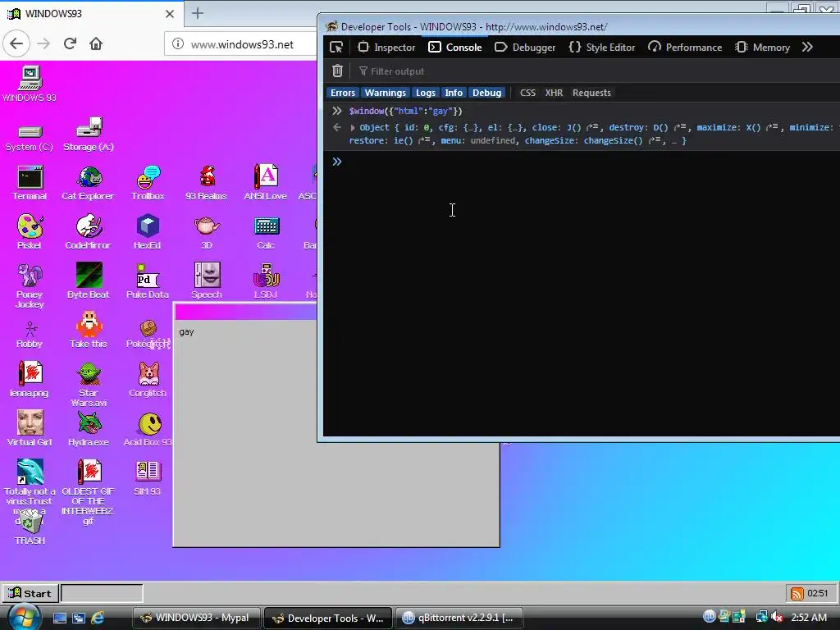Expand the logged Object in console
This screenshot has width=840, height=630.
[353, 127]
